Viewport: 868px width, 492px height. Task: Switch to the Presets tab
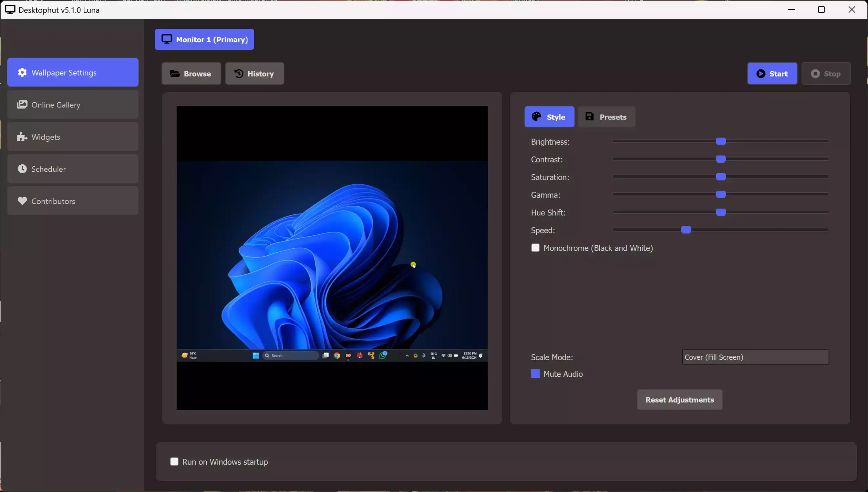pyautogui.click(x=606, y=117)
